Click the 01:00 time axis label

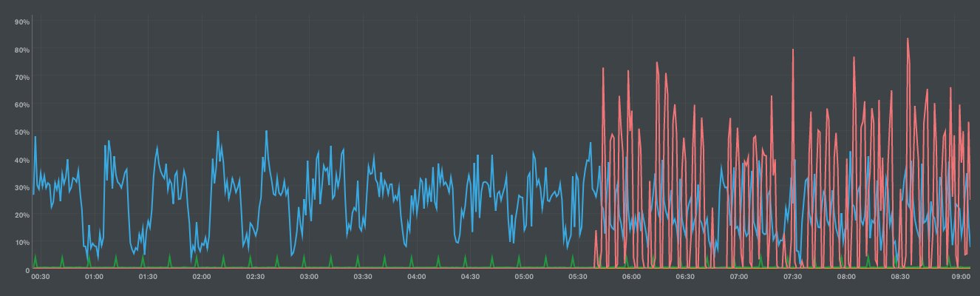point(94,277)
